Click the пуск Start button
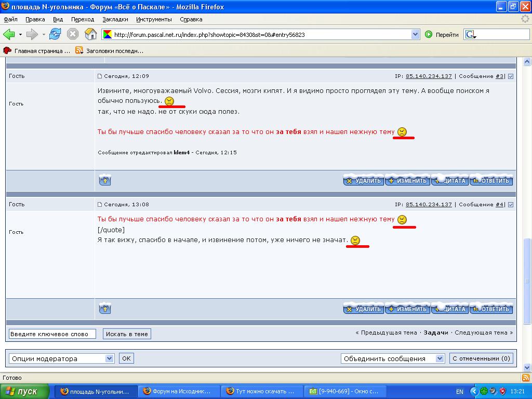This screenshot has width=532, height=399. click(x=25, y=391)
